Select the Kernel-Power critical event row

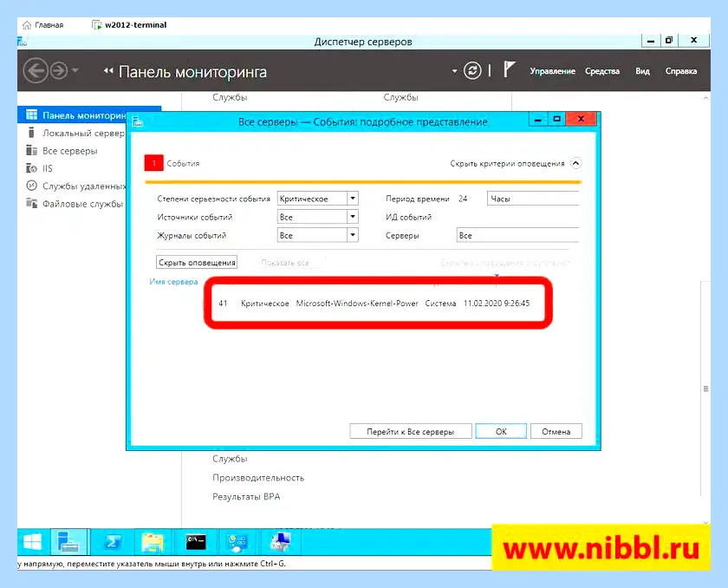(374, 304)
